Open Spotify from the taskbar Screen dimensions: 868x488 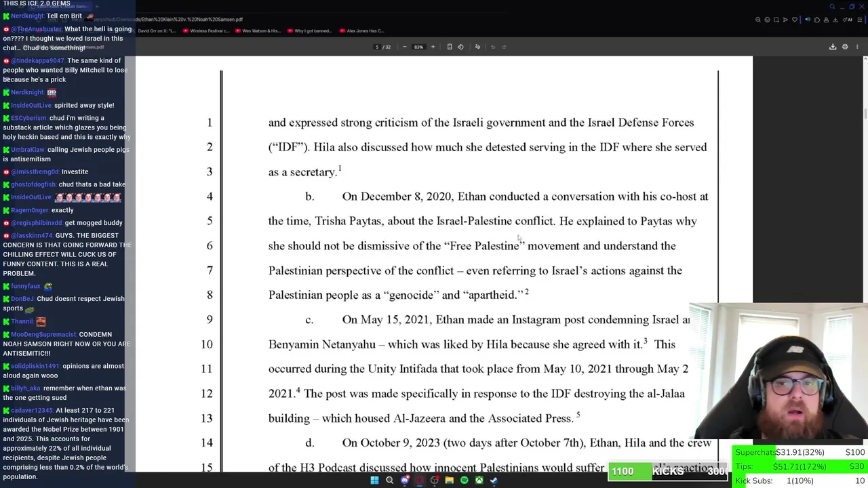[x=464, y=481]
